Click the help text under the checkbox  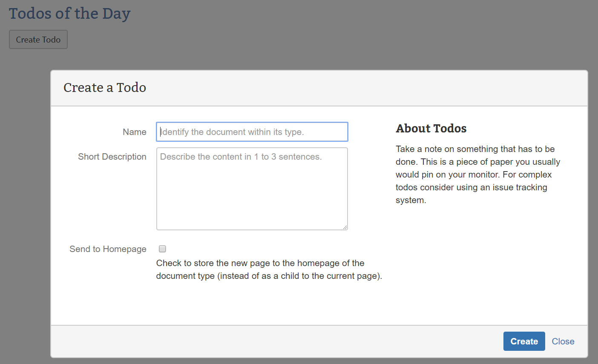(x=269, y=269)
